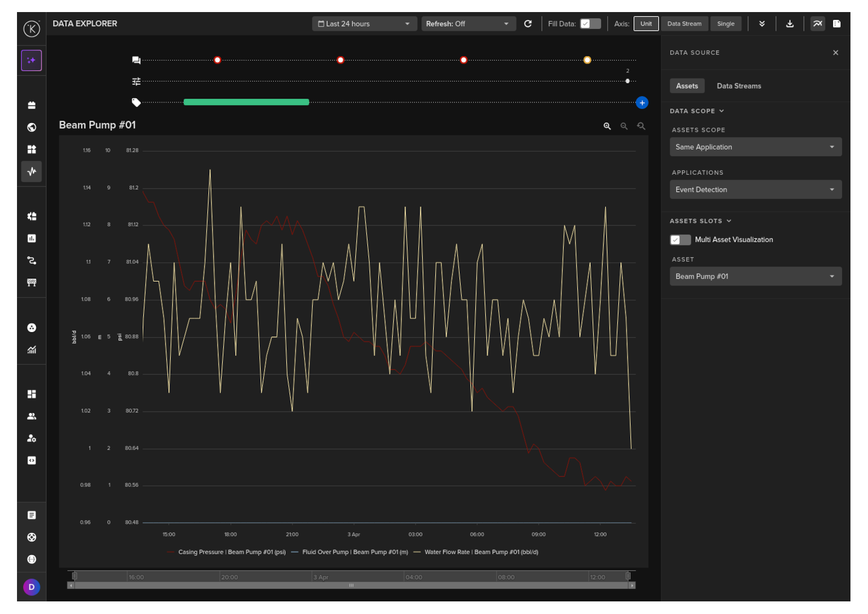Open the Last 24 hours dropdown

coord(364,24)
